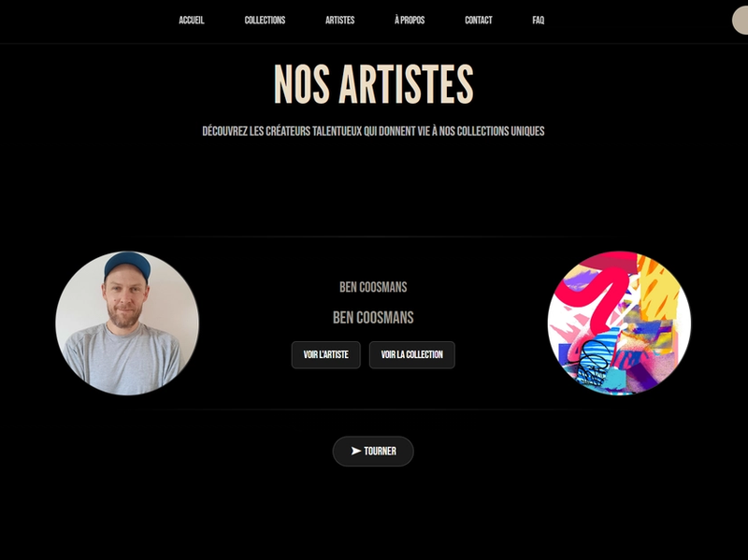
Task: Click the Voir la collection button
Action: click(x=411, y=355)
